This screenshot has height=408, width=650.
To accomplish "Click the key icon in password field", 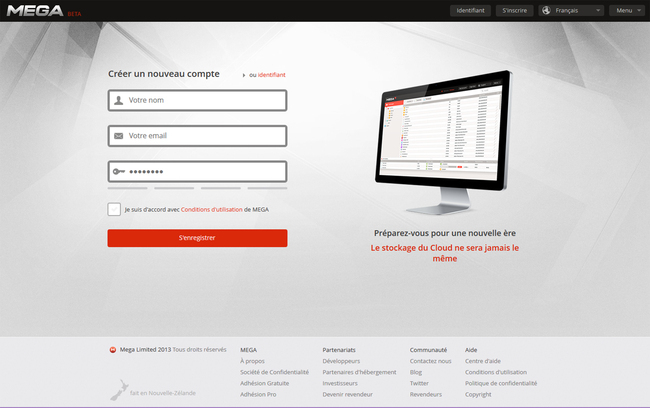I will pos(119,171).
